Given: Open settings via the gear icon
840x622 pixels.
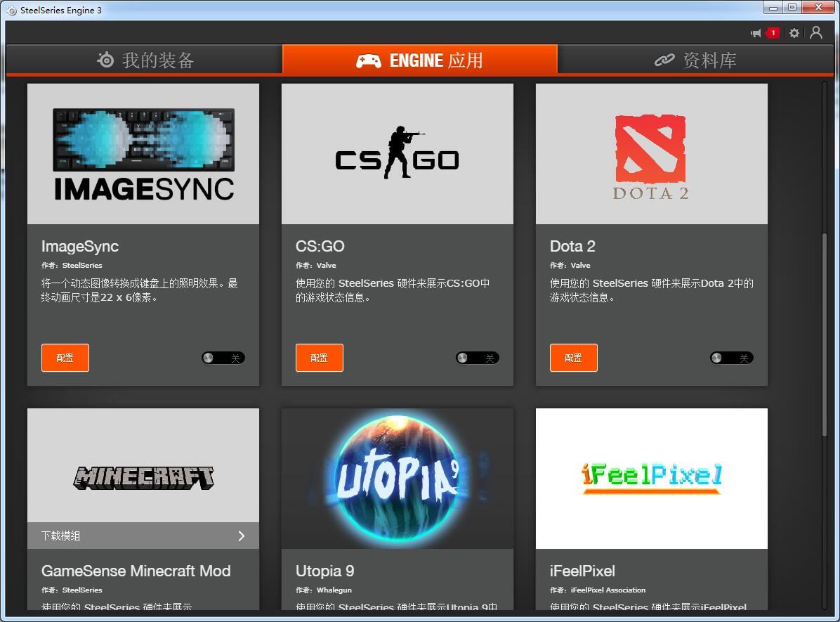Looking at the screenshot, I should [794, 33].
